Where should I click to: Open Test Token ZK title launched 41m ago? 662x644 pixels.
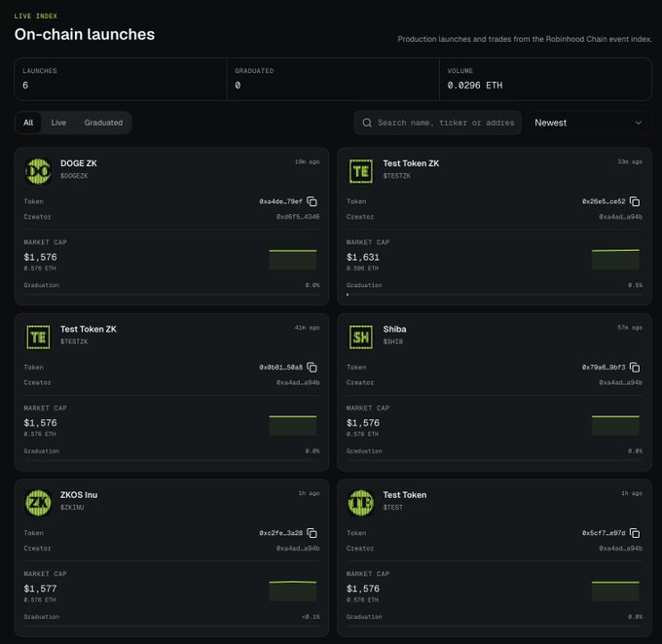pos(89,329)
